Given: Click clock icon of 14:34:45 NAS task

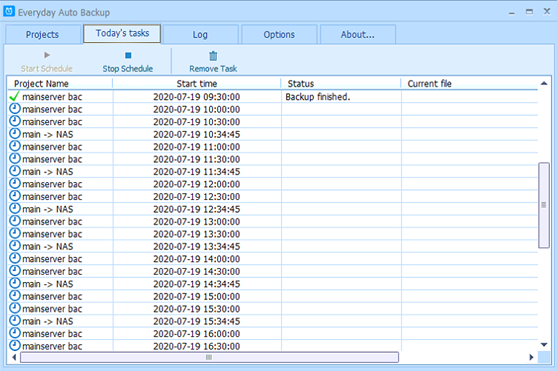Looking at the screenshot, I should 15,283.
